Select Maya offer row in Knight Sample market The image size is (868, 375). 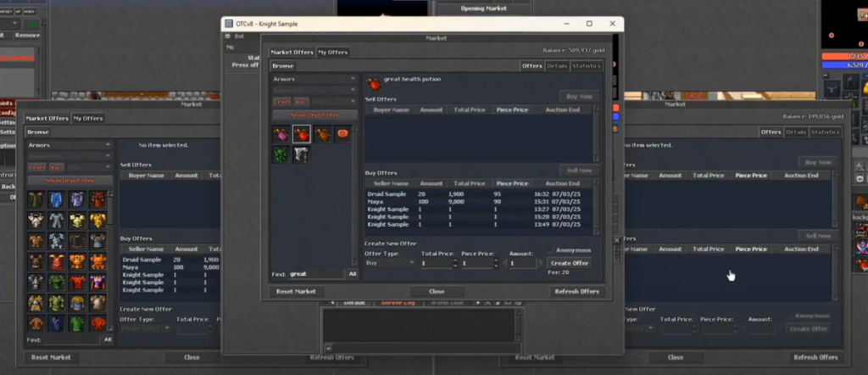click(478, 202)
